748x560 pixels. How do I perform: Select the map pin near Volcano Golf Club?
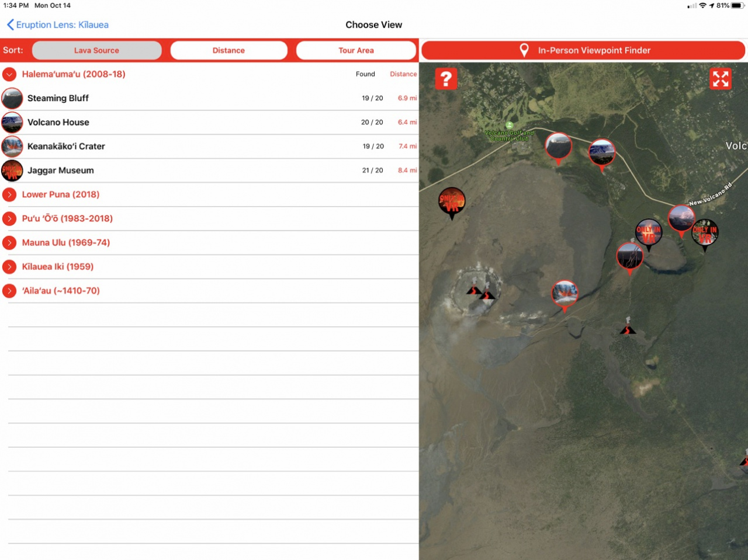(558, 148)
